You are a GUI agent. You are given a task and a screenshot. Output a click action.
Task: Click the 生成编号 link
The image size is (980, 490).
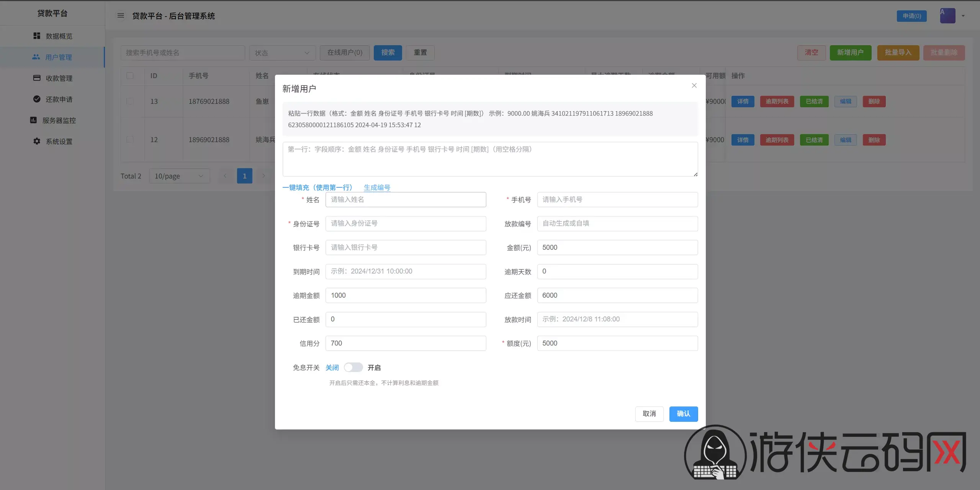377,187
